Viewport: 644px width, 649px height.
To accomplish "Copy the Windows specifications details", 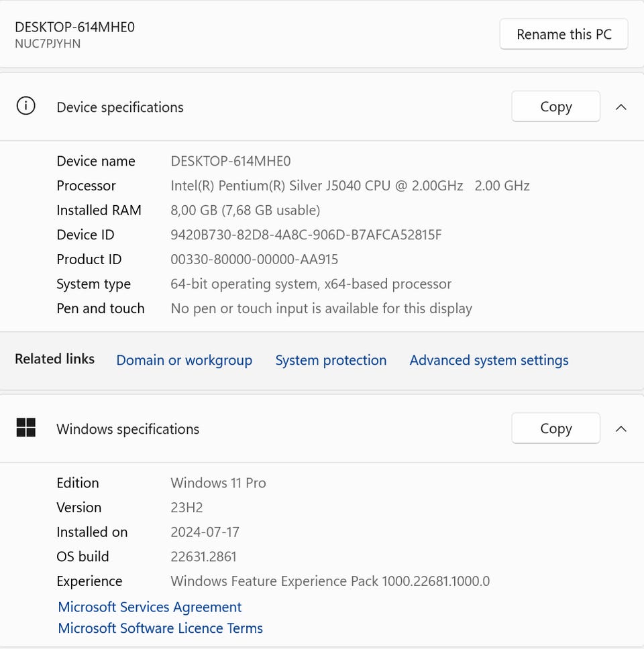I will (555, 428).
